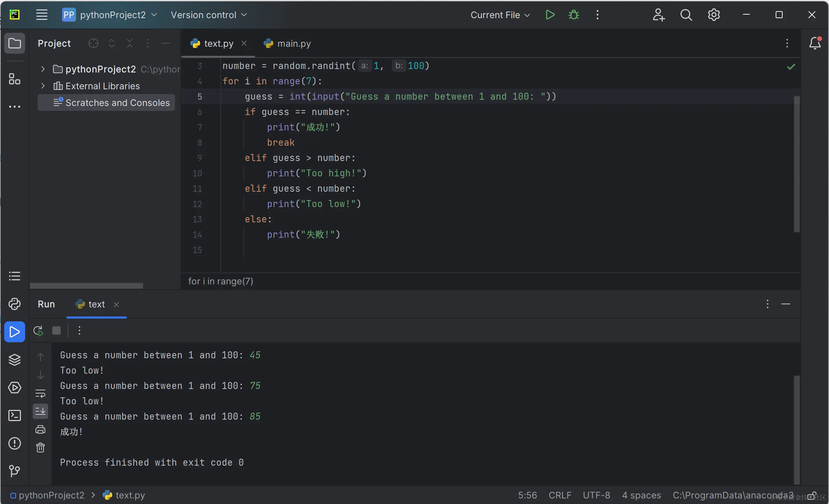
Task: Open the Version control menu
Action: click(208, 15)
